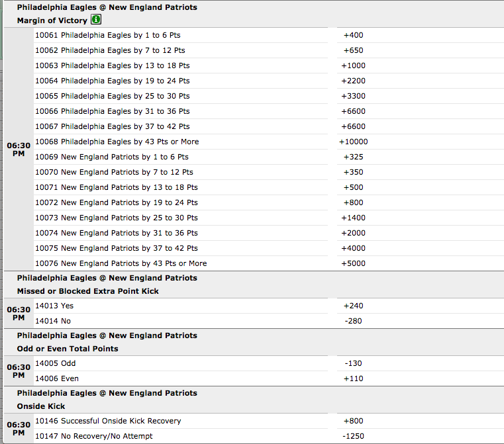Open Margin of Victory info icon
The width and height of the screenshot is (504, 444).
click(96, 20)
